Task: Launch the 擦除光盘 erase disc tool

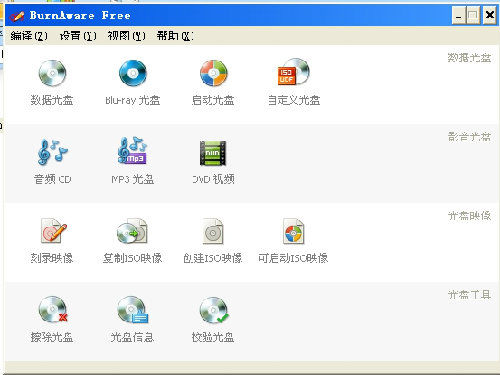Action: coord(53,310)
